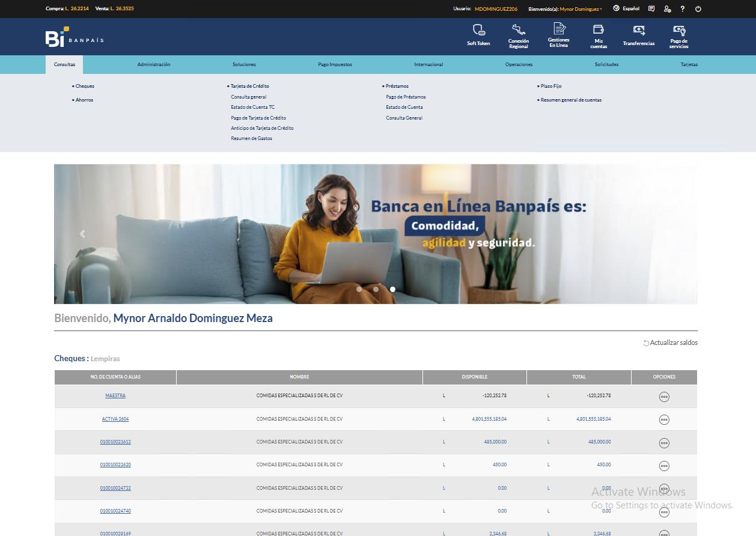Screen dimensions: 756x536
Task: Open Resumen general de cuentas
Action: coord(570,100)
